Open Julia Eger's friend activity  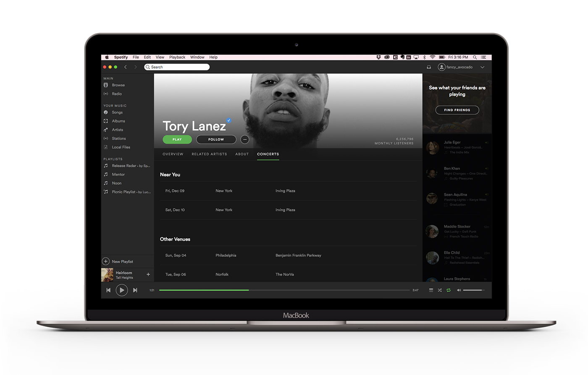coord(457,147)
